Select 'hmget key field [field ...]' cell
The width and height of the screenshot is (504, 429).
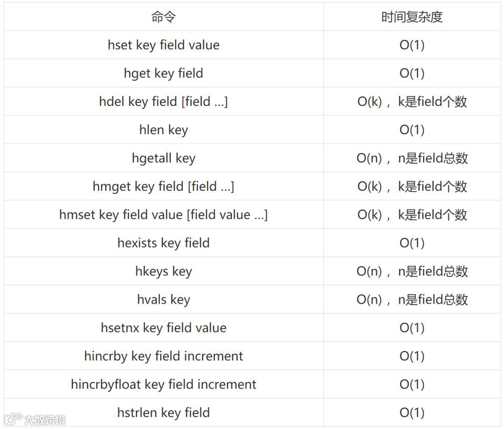point(164,186)
